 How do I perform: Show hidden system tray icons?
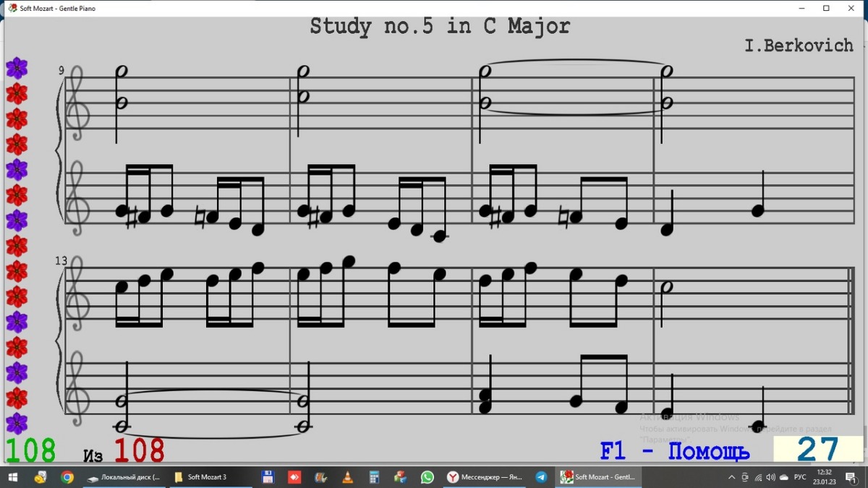click(x=731, y=477)
